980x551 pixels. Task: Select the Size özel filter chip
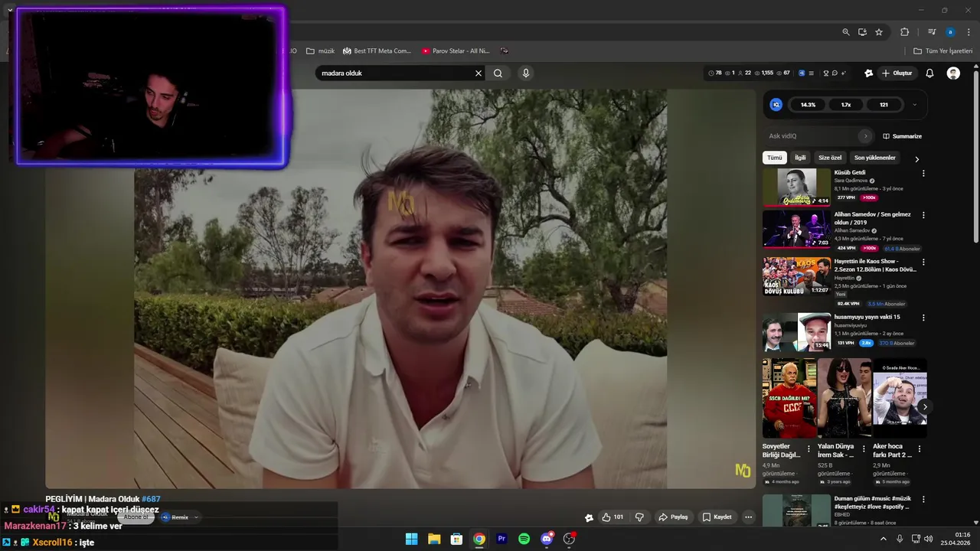830,158
